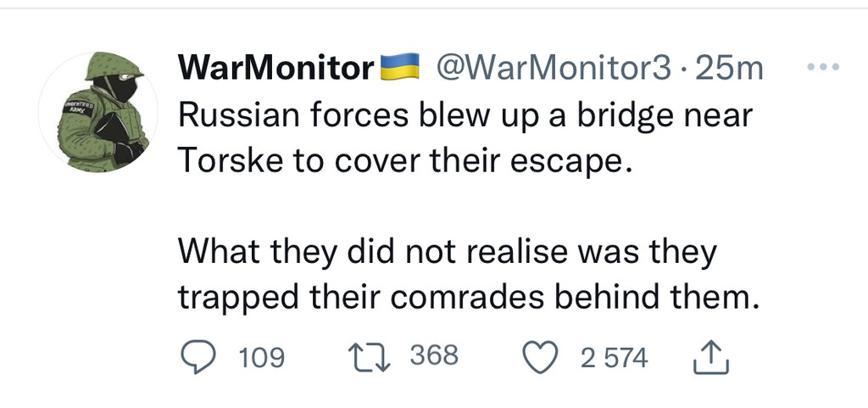Click the line "trapped their comrades behind them."
Viewport: 868px width, 408px height.
pos(465,298)
